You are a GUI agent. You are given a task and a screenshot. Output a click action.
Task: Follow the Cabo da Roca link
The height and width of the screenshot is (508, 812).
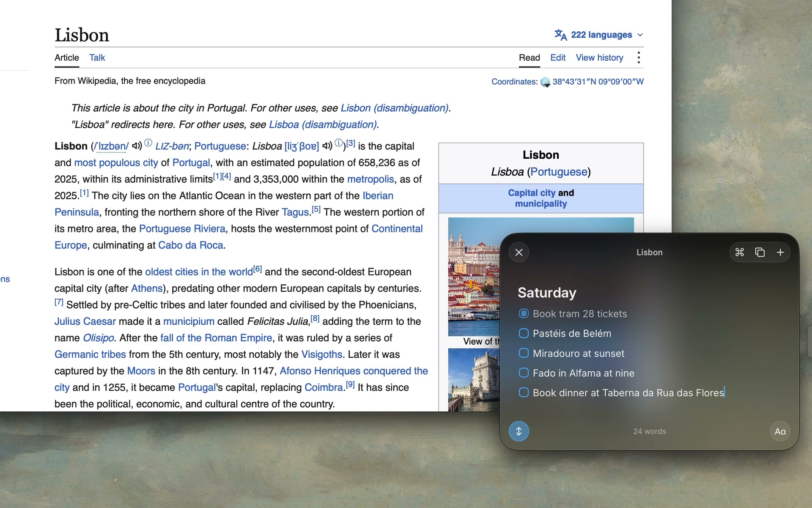[x=191, y=245]
